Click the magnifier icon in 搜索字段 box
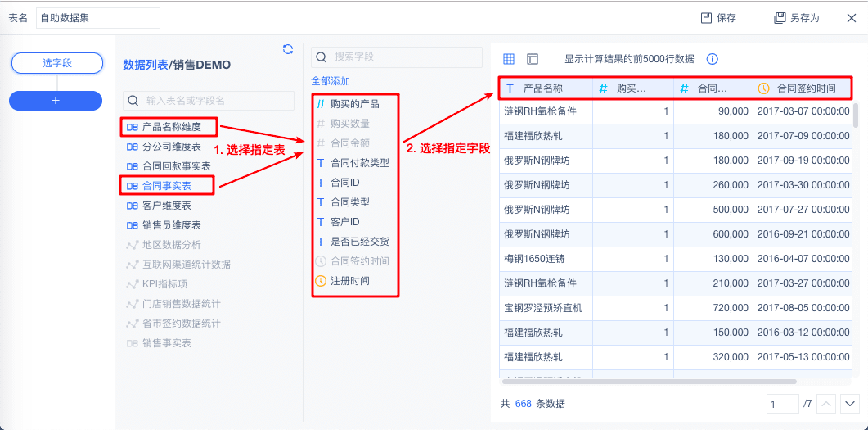Viewport: 868px width, 430px height. [322, 57]
